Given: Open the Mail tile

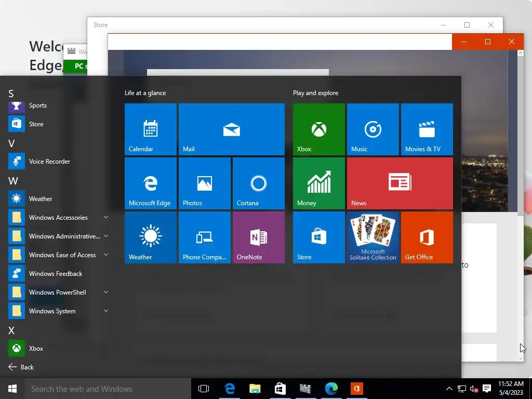Looking at the screenshot, I should [x=231, y=129].
